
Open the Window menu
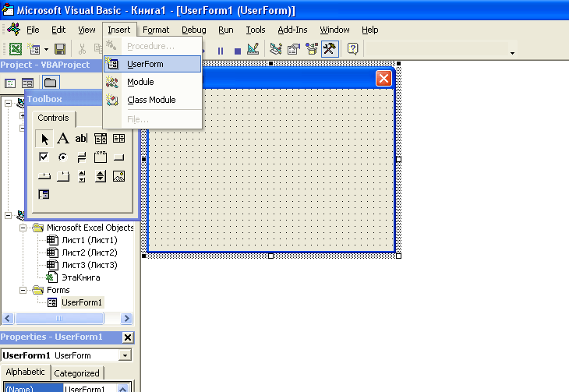(334, 30)
